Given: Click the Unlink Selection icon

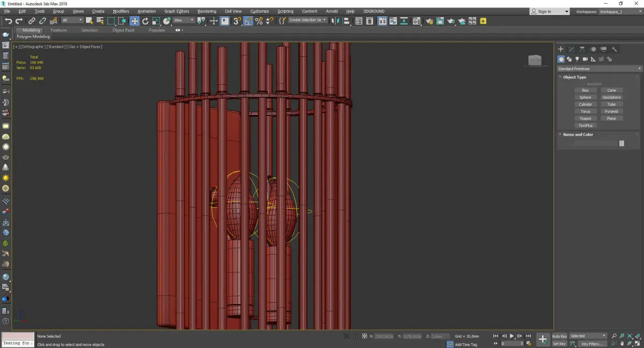Looking at the screenshot, I should tap(42, 21).
